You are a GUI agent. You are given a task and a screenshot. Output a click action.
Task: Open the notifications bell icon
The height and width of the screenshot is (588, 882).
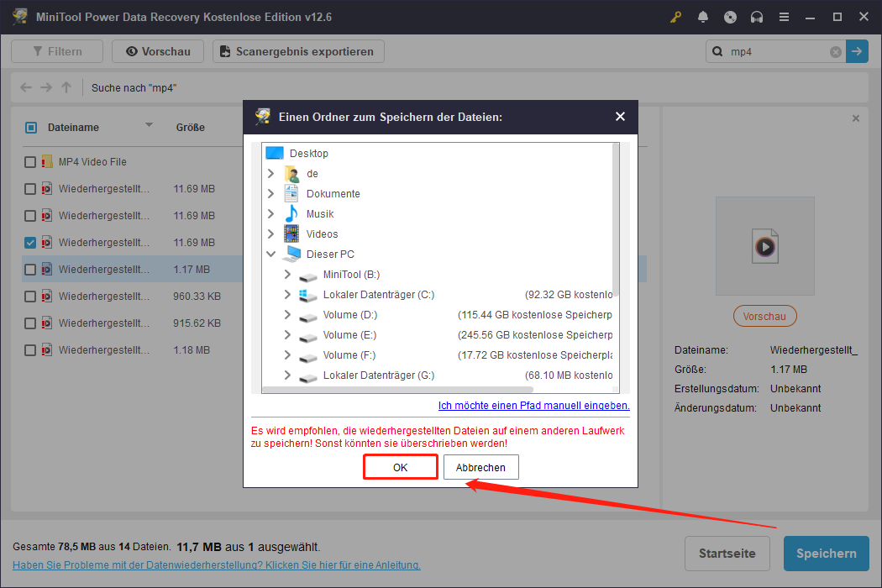tap(703, 17)
